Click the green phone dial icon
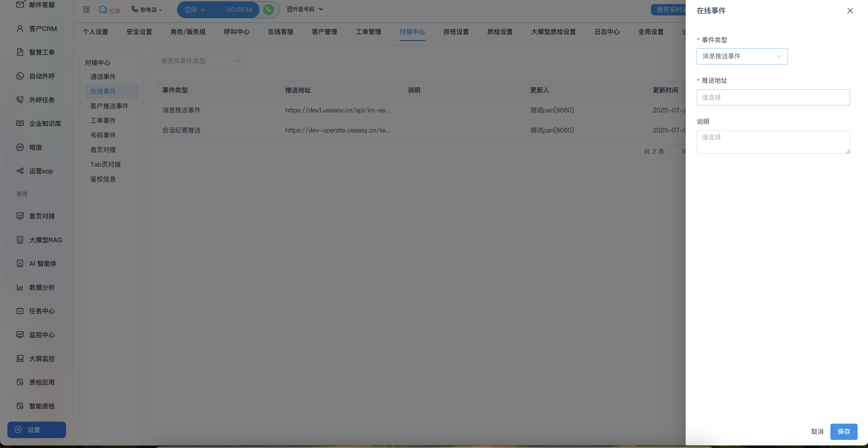 tap(269, 9)
